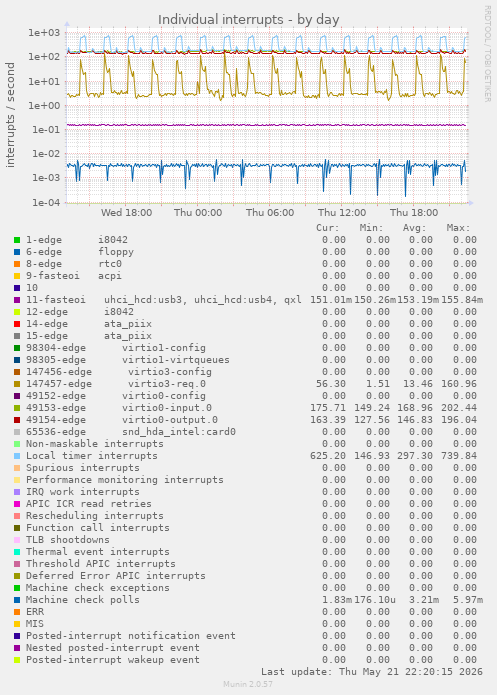Click the RRDTOOL / TOBI OETIKER watermark
Image resolution: width=497 pixels, height=695 pixels.
(487, 54)
